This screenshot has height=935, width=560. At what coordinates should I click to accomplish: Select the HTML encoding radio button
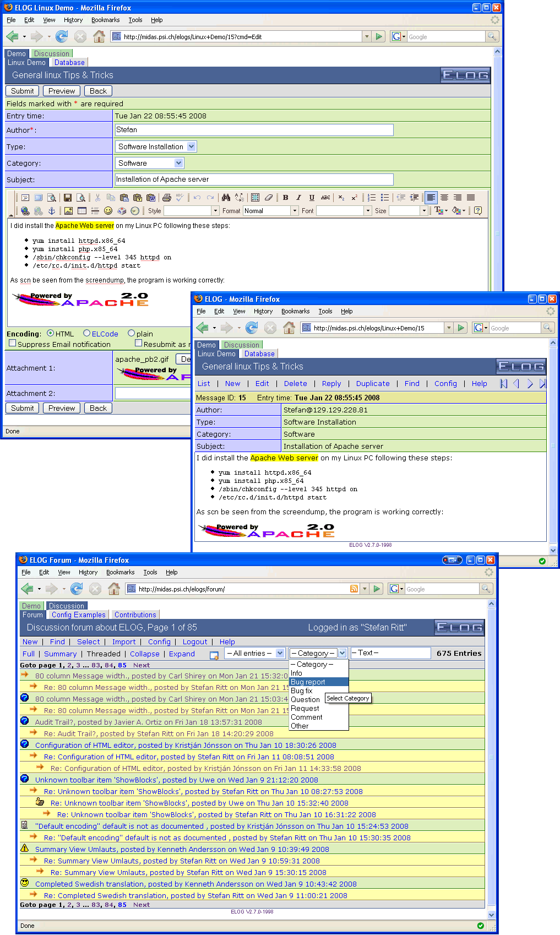pos(51,333)
